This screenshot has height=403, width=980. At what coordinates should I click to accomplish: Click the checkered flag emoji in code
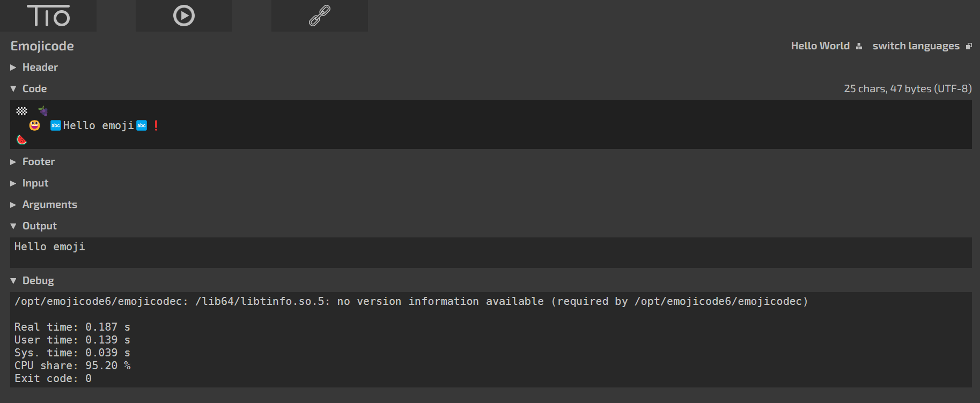pos(21,111)
